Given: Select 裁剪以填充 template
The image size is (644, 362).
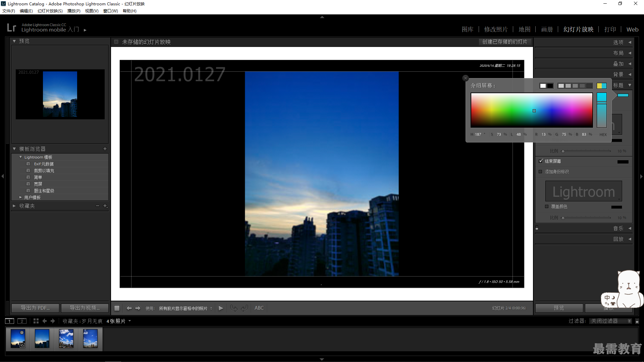Looking at the screenshot, I should (44, 171).
